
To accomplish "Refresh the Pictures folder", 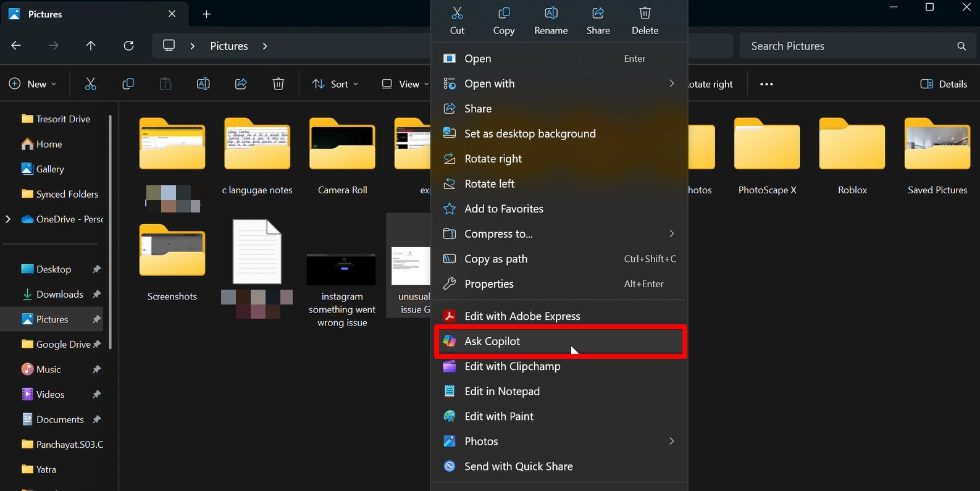I will tap(128, 46).
